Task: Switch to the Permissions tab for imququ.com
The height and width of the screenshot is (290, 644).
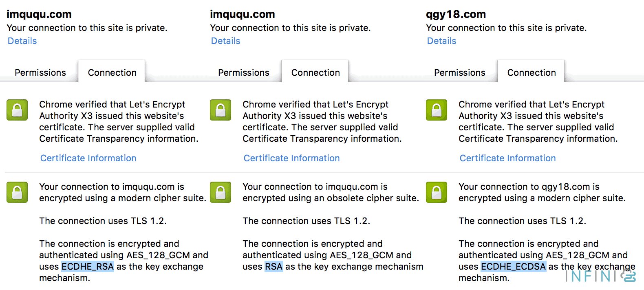Action: tap(40, 72)
